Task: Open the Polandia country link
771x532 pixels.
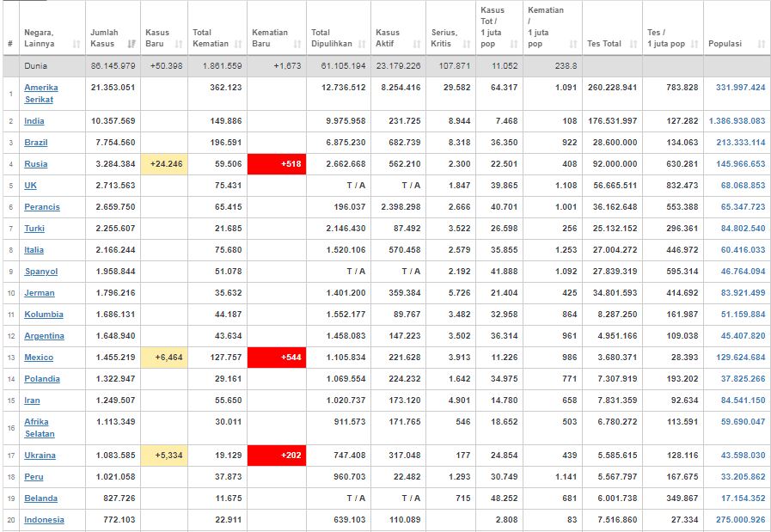Action: tap(42, 379)
